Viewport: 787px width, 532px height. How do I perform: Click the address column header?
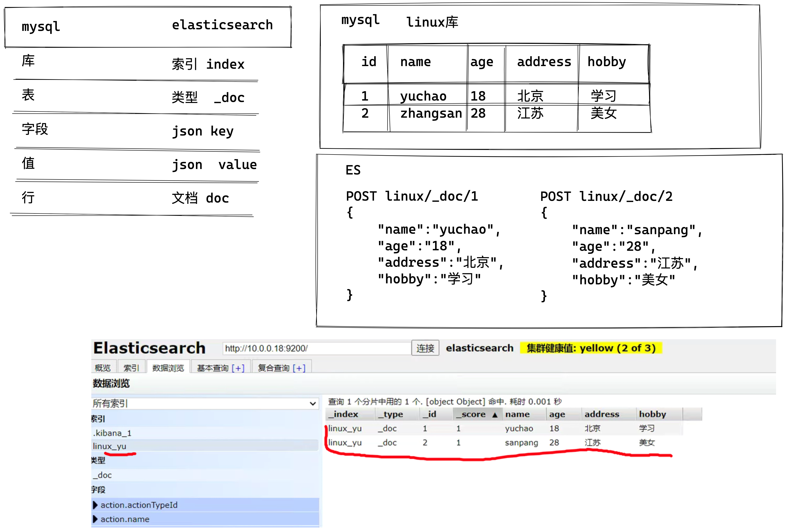click(602, 414)
